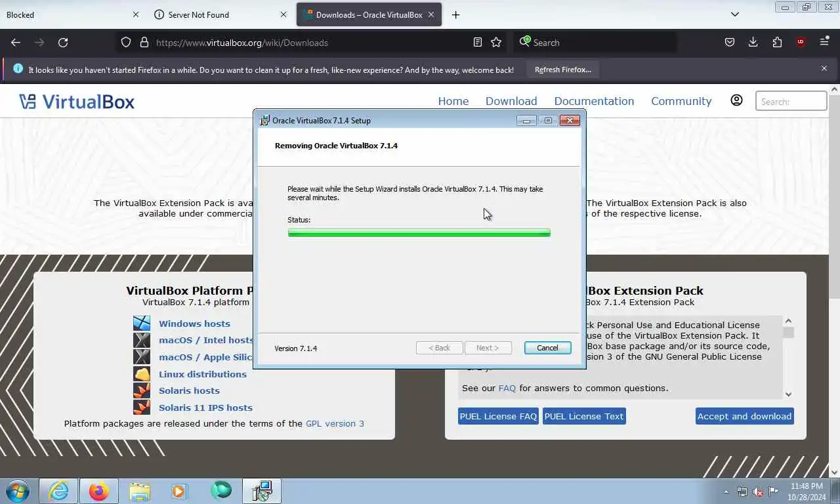Click the Solaris hosts icon

click(x=142, y=390)
